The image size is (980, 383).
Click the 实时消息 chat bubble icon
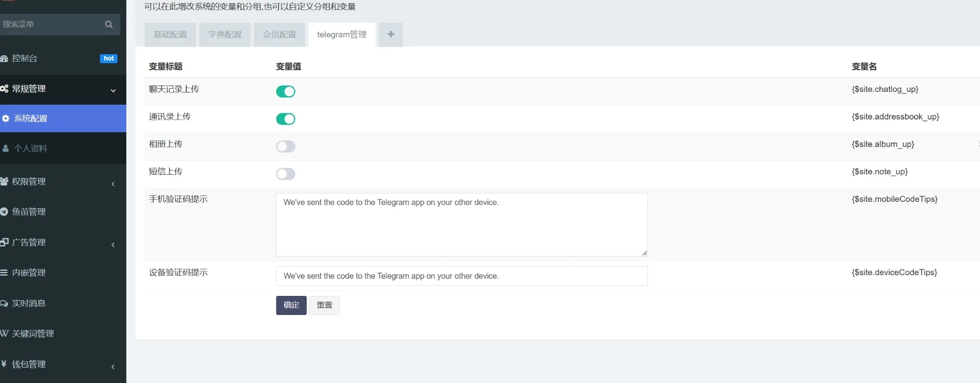[4, 303]
